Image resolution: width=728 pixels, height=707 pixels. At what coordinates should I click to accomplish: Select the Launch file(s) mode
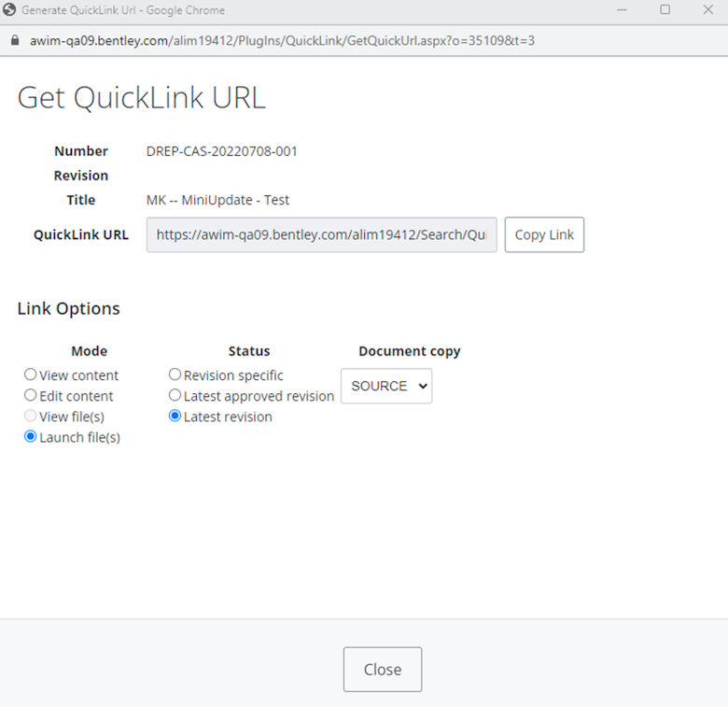click(31, 437)
